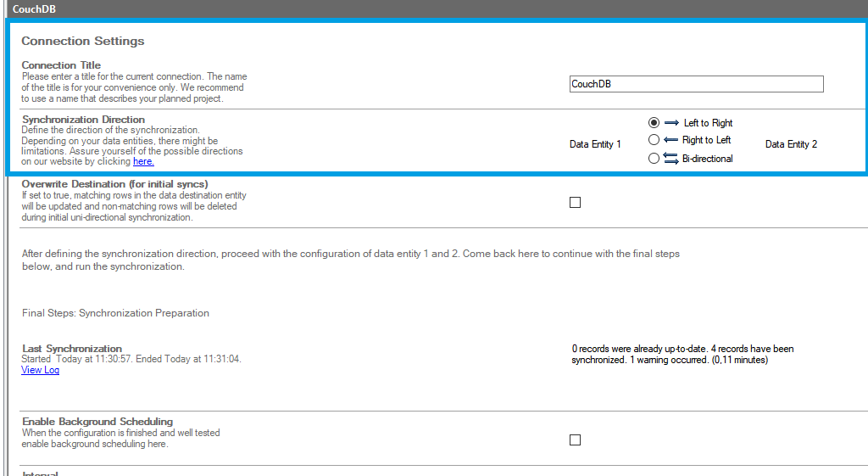Click the Synchronization Direction heading
Screen dimensions: 868x476
pos(83,120)
